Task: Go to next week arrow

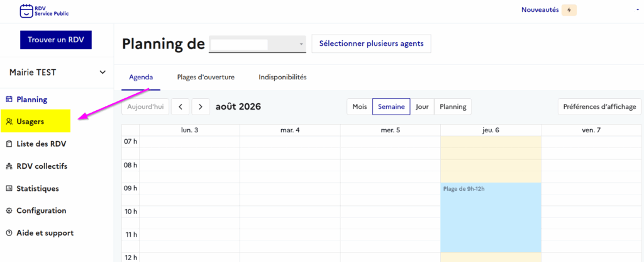Action: [x=201, y=106]
